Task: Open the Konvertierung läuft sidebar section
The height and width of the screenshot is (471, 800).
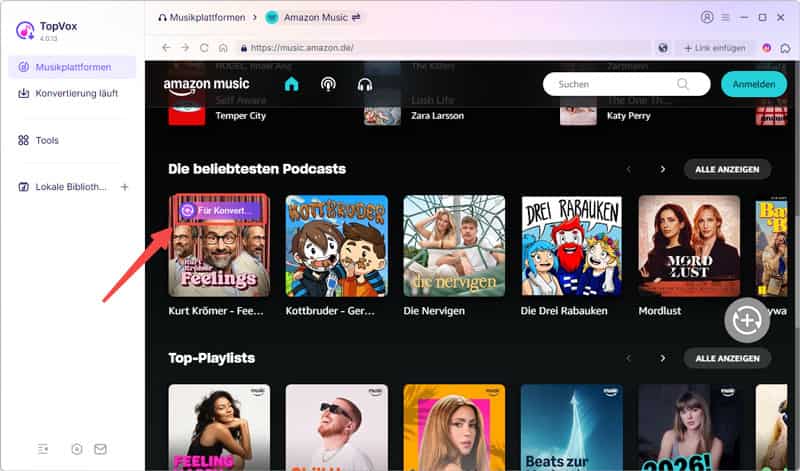Action: click(72, 93)
